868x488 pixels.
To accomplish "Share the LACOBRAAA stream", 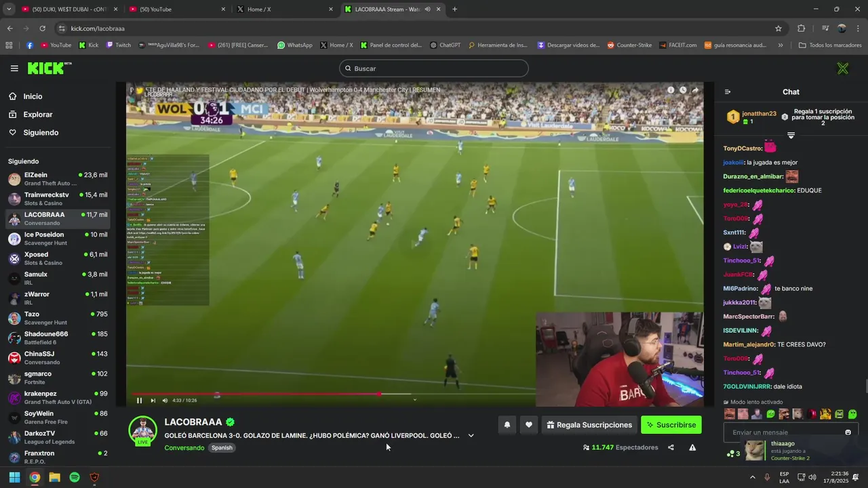I will [x=671, y=447].
